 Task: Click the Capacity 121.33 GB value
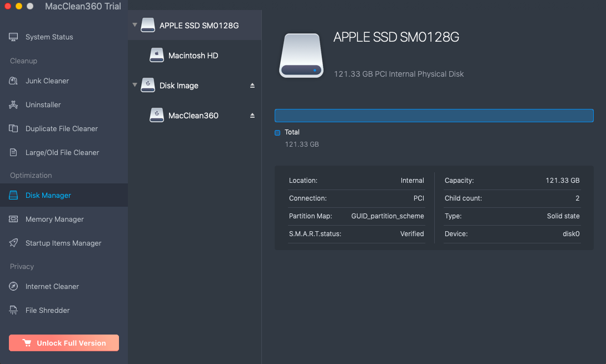562,181
